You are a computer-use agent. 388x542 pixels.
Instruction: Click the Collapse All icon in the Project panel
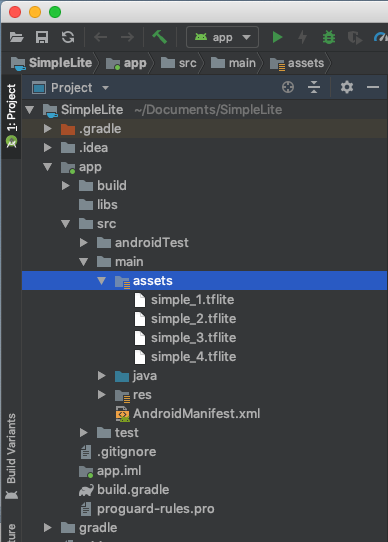[314, 87]
